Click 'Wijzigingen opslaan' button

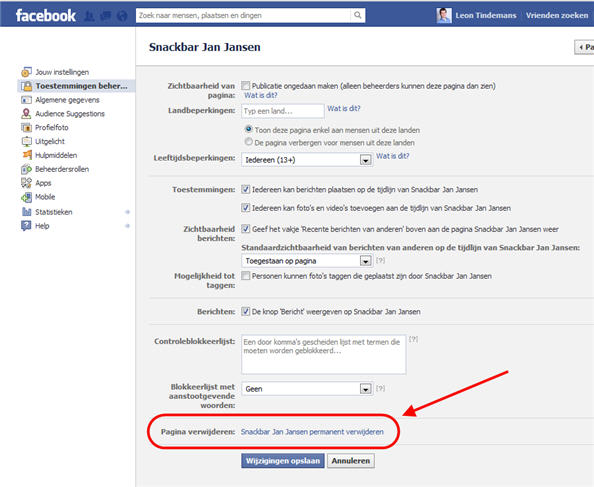[283, 461]
